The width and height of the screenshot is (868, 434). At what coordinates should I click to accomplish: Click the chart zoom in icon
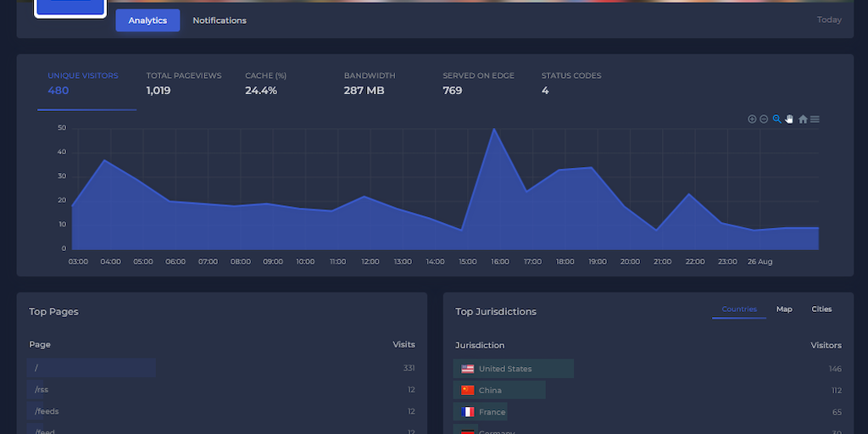tap(752, 120)
